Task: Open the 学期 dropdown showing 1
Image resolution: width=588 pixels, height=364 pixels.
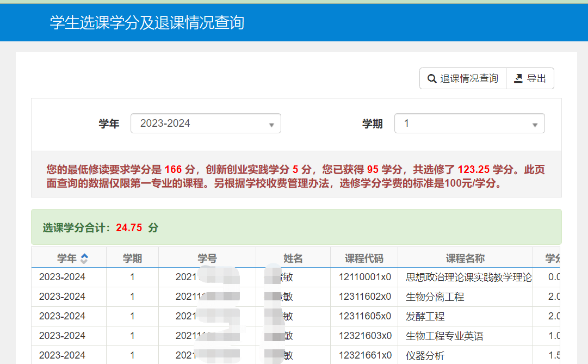Action: [x=469, y=124]
